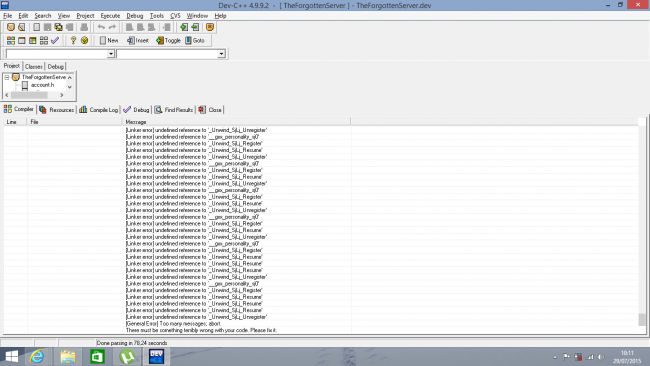This screenshot has width=650, height=366.
Task: Click the Compile toolbar icon
Action: (11, 41)
